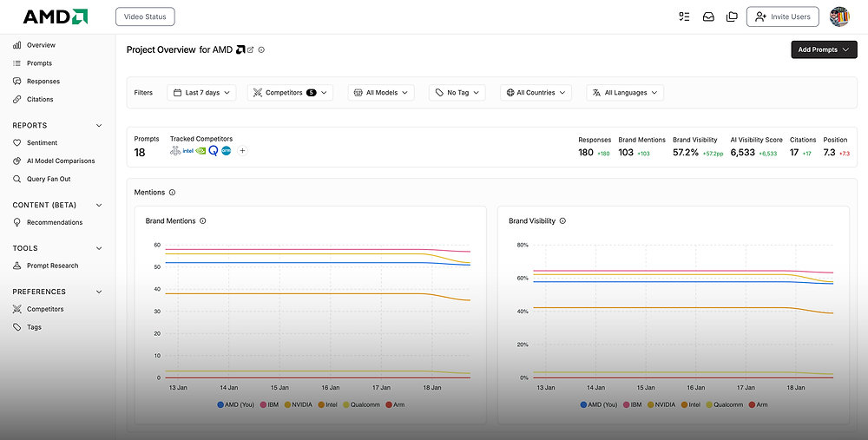
Task: Click the Citations stat value 17
Action: click(x=794, y=152)
